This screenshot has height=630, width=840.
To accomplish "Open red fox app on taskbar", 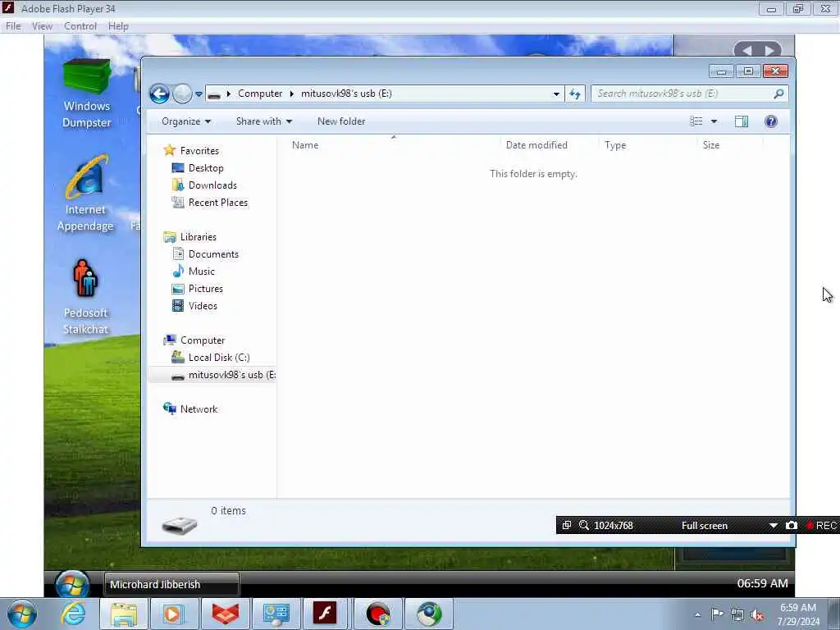I will point(225,614).
